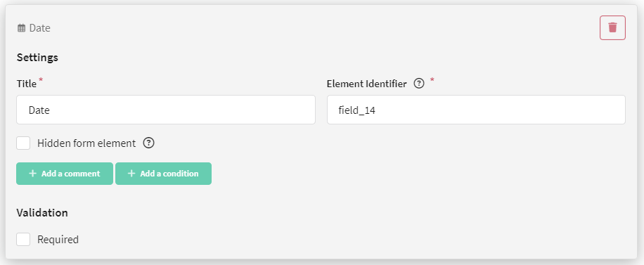The width and height of the screenshot is (644, 265).
Task: Click the Required label text
Action: [58, 240]
